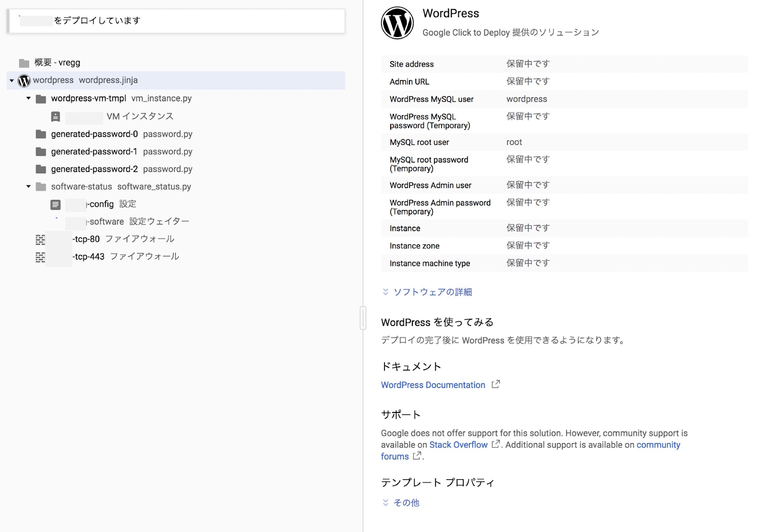Select the -tcp-80 ファイアウォール row
This screenshot has width=768, height=532.
pos(176,239)
